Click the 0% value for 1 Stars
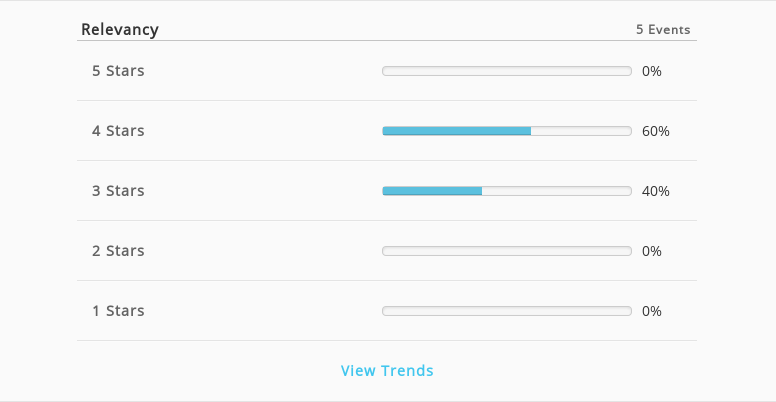The height and width of the screenshot is (402, 776). click(x=652, y=311)
